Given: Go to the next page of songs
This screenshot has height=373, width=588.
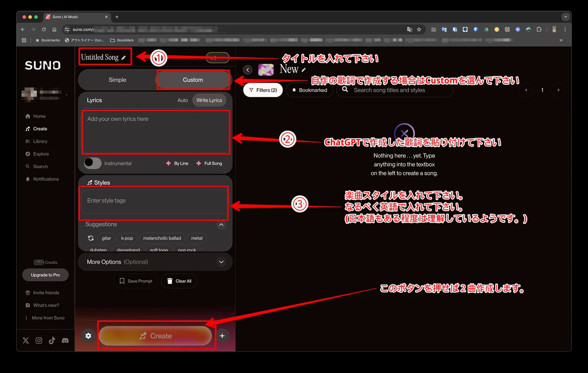Looking at the screenshot, I should point(558,90).
